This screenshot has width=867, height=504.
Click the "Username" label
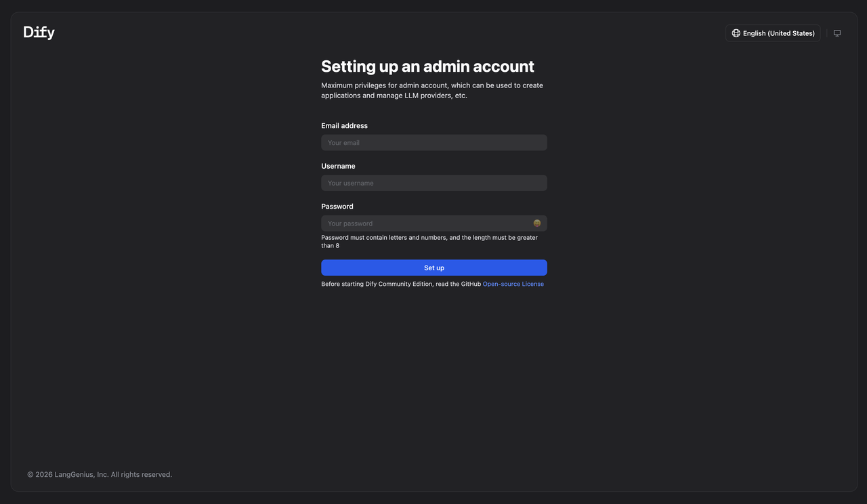338,166
